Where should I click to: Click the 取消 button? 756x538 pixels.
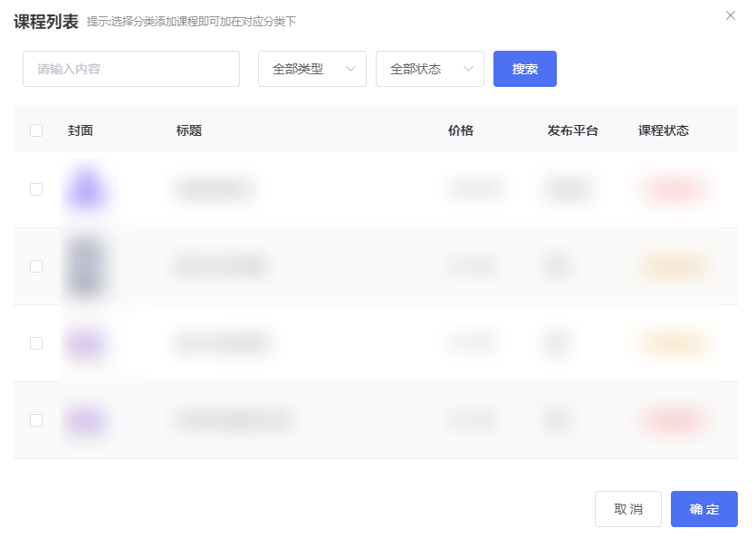coord(627,509)
